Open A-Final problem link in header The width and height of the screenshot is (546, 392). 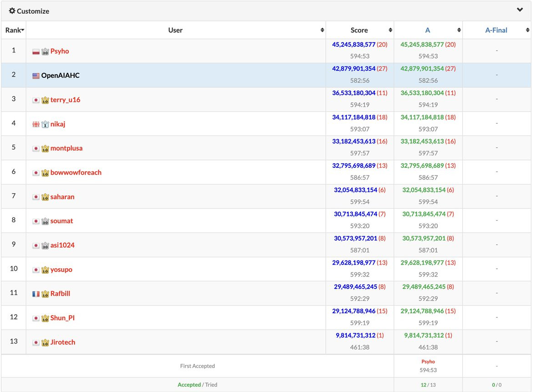[496, 30]
